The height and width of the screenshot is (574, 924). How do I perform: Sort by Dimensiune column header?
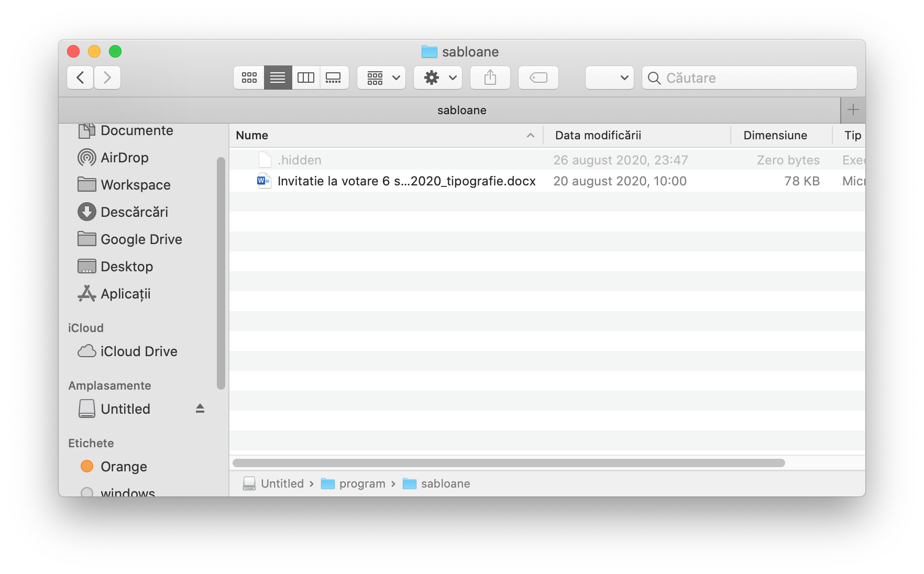click(782, 136)
